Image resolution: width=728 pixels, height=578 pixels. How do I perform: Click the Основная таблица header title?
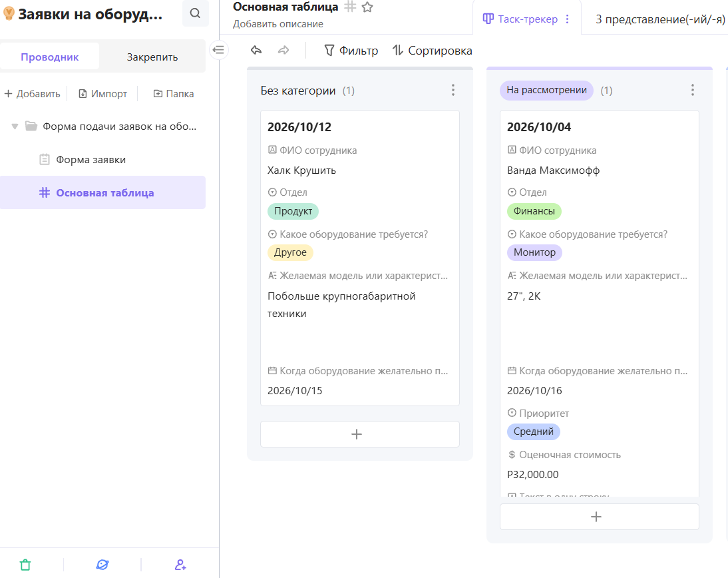pyautogui.click(x=285, y=7)
